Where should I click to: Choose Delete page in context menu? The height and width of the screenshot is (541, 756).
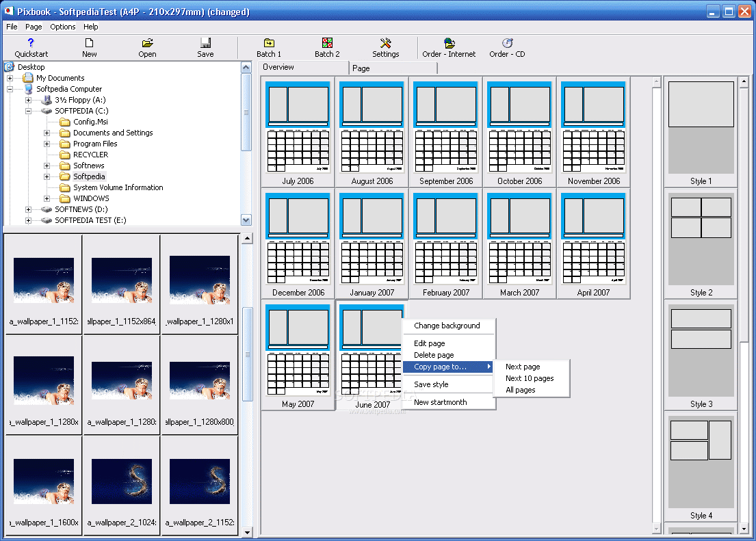(447, 355)
